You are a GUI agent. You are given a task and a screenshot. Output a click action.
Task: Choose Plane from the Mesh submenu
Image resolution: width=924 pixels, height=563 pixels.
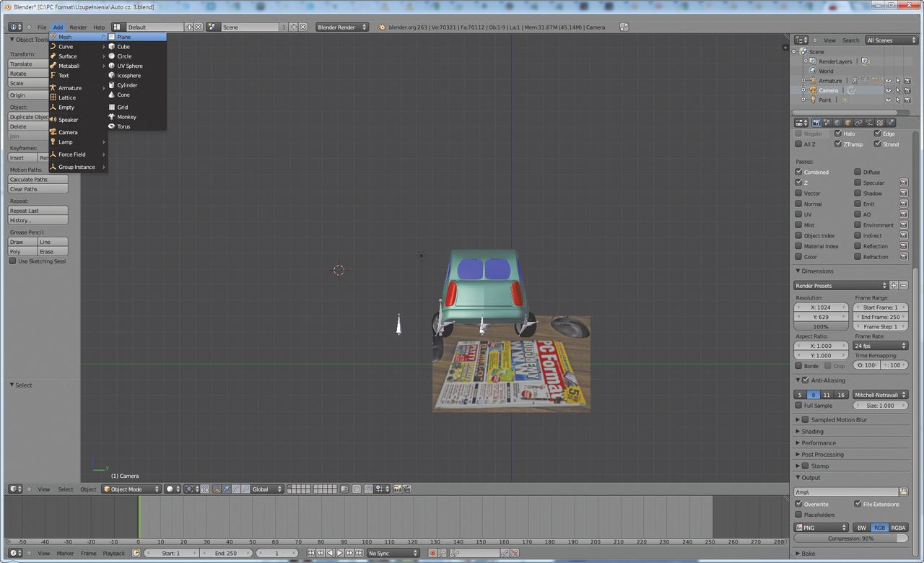click(136, 37)
